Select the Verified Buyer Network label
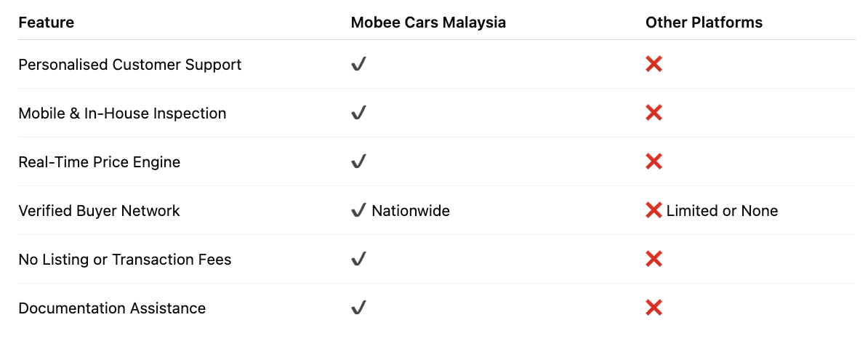Screen dimensions: 868x352 tap(99, 211)
